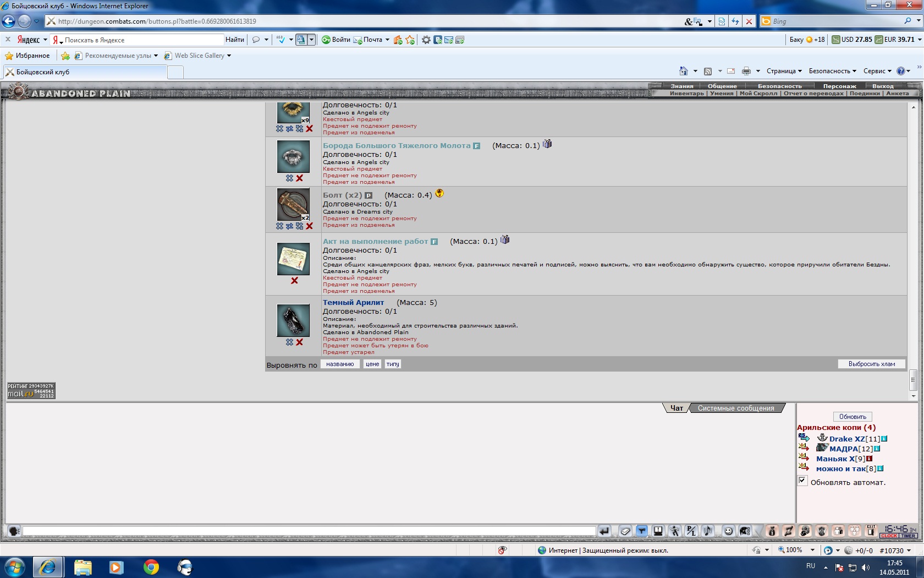Screen dimensions: 924x578
Task: Toggle the highlighted filter button in chat toolbar
Action: [641, 531]
